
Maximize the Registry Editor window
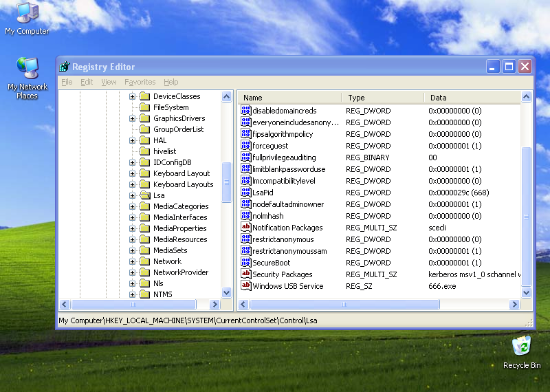[509, 66]
